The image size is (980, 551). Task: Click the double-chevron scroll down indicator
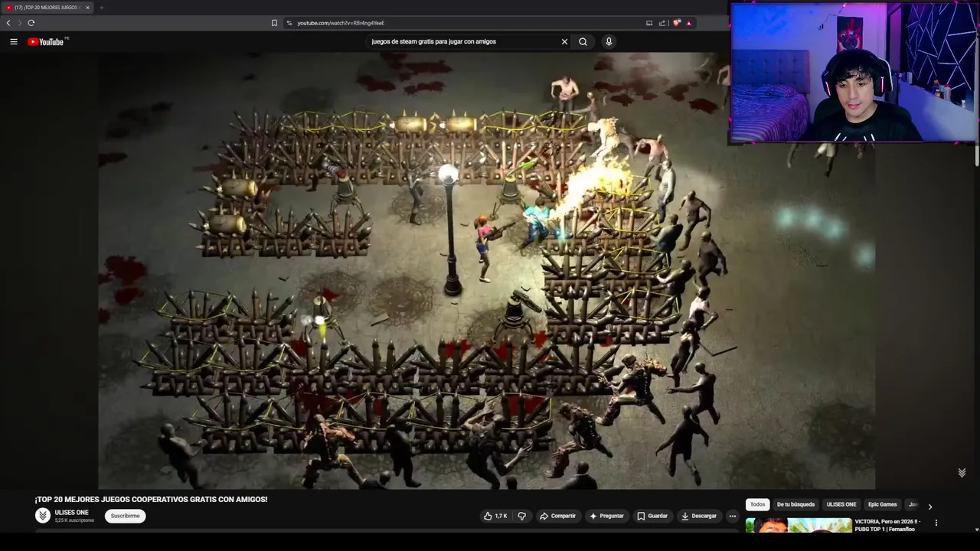(962, 473)
